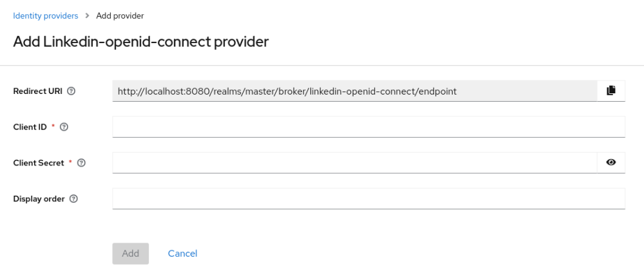Click into the Client Secret field
644x280 pixels.
point(354,163)
